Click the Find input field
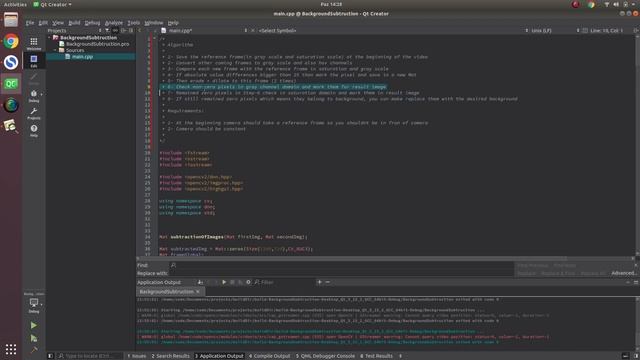The width and height of the screenshot is (640, 360). 342,265
